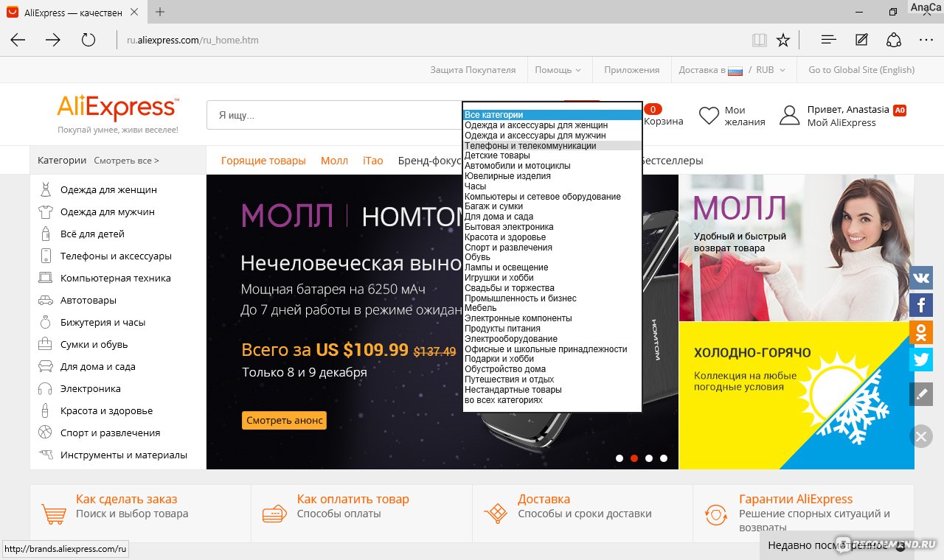
Task: Open the Горящие товары tab
Action: 263,161
